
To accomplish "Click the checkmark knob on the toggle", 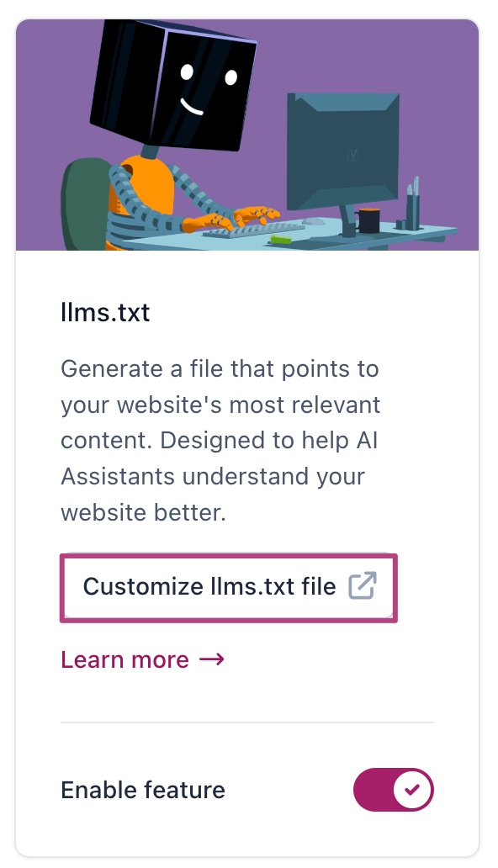I will [x=413, y=790].
